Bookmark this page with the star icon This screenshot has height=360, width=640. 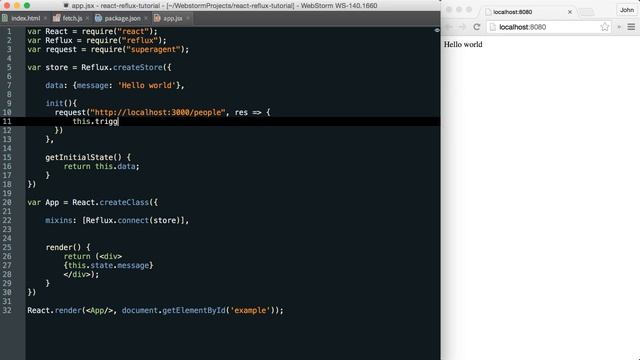click(x=604, y=27)
